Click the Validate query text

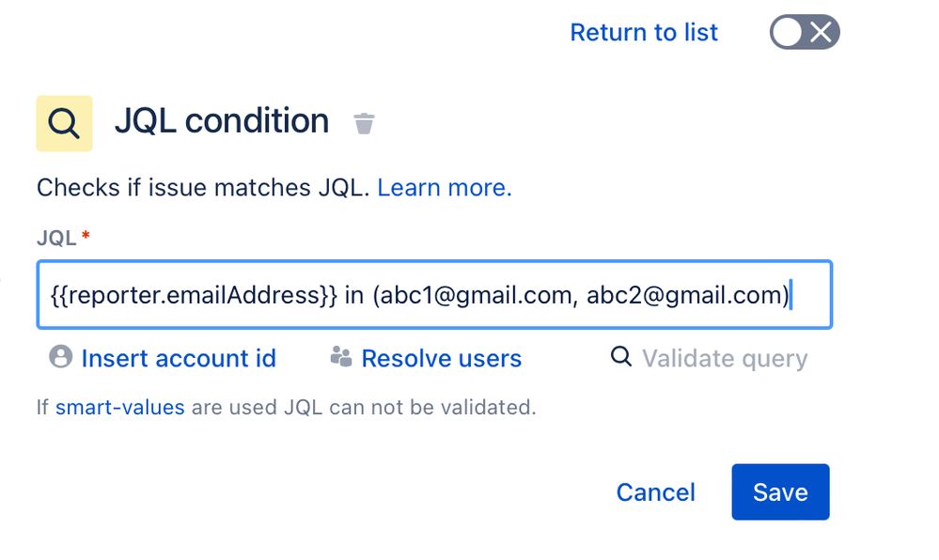point(725,358)
